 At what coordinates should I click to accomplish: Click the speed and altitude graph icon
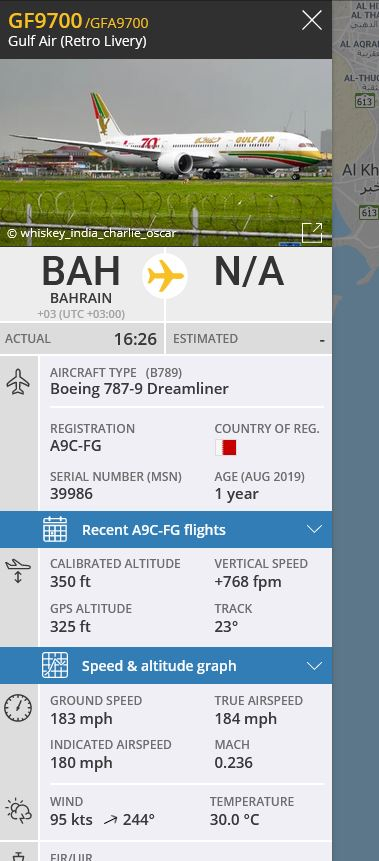tap(55, 665)
